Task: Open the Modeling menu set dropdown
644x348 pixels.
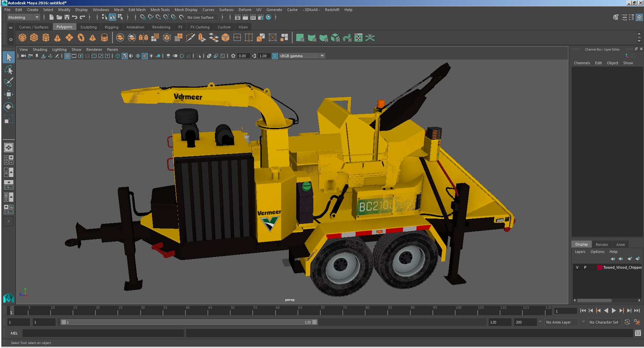Action: 23,17
